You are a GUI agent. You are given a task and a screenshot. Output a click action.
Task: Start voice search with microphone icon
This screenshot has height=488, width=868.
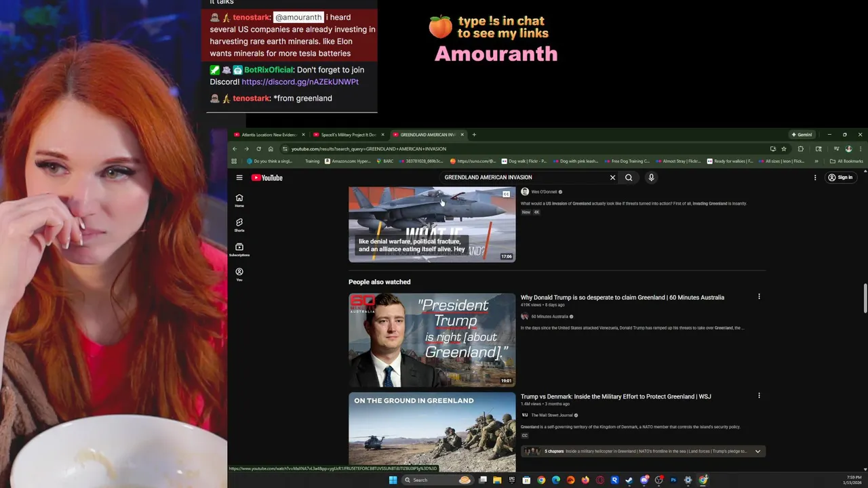pyautogui.click(x=651, y=178)
